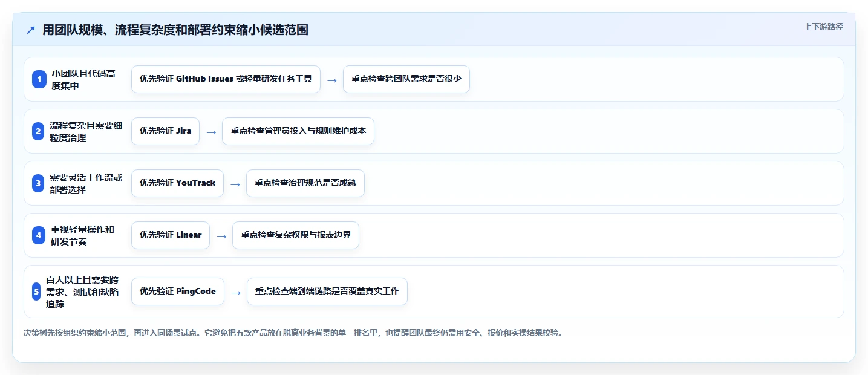The width and height of the screenshot is (868, 375).
Task: Click the 上下游路径 label in the header
Action: [823, 27]
